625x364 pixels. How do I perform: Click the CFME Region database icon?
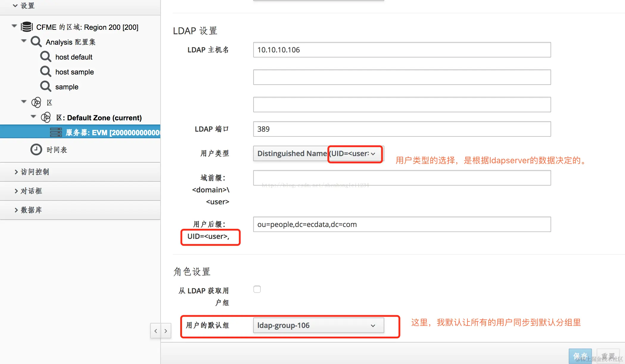click(27, 27)
